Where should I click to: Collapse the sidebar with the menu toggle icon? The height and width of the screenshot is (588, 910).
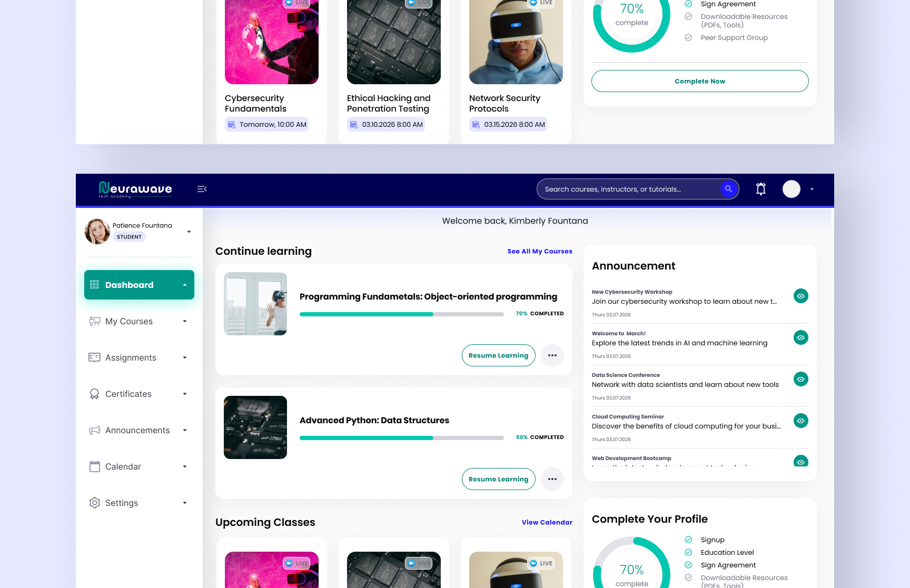[x=202, y=189]
